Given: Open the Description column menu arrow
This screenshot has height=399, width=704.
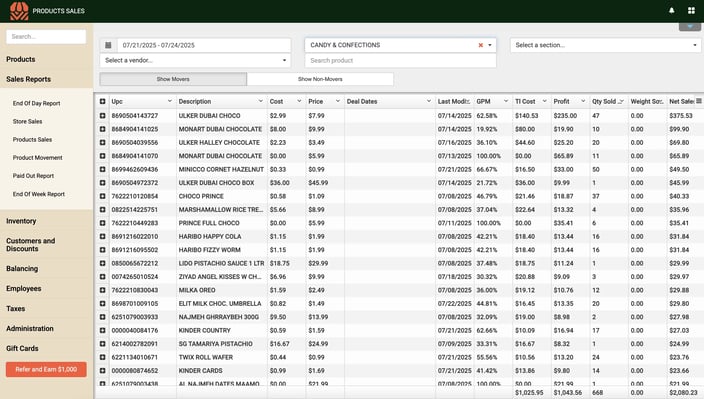Looking at the screenshot, I should 260,101.
